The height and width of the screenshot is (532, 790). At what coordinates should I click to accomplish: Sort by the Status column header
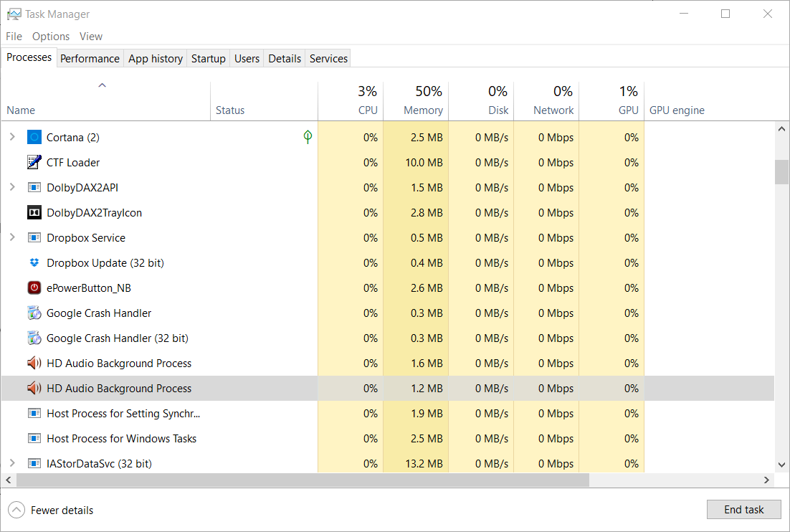tap(264, 101)
